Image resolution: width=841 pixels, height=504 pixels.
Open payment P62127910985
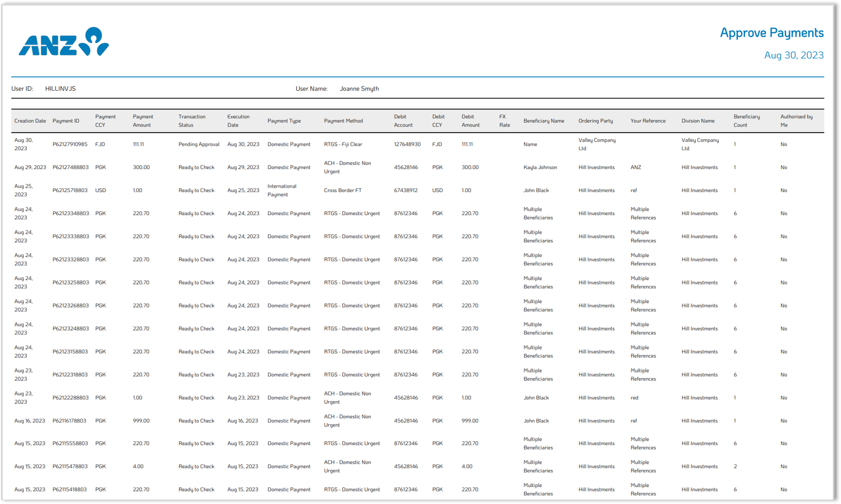click(x=70, y=145)
